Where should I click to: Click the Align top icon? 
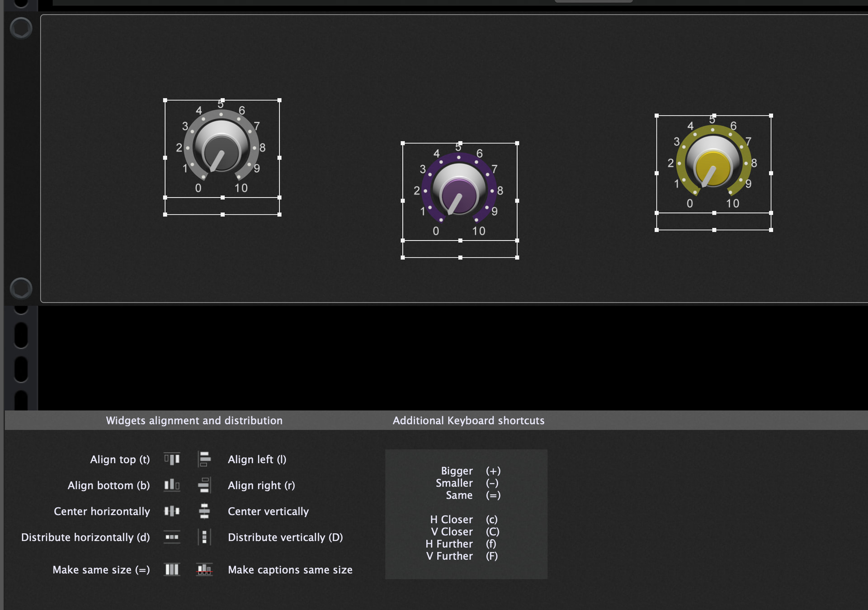coord(172,459)
